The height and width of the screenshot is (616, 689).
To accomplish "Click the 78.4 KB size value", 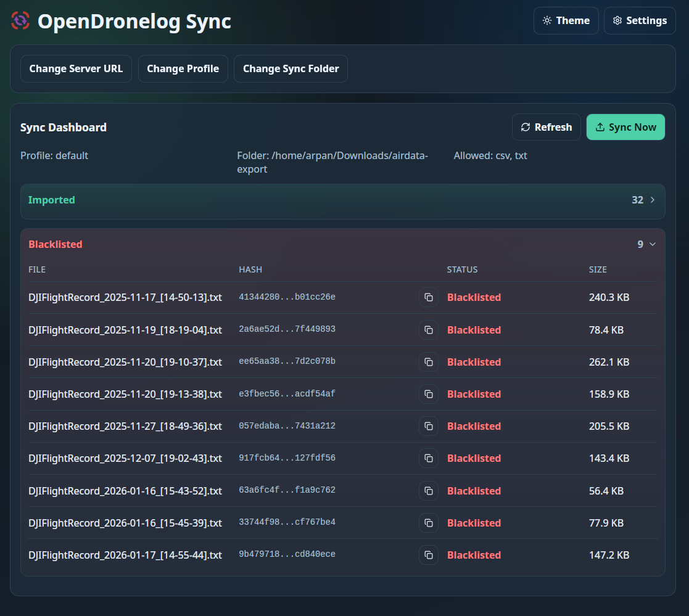I will pos(606,330).
